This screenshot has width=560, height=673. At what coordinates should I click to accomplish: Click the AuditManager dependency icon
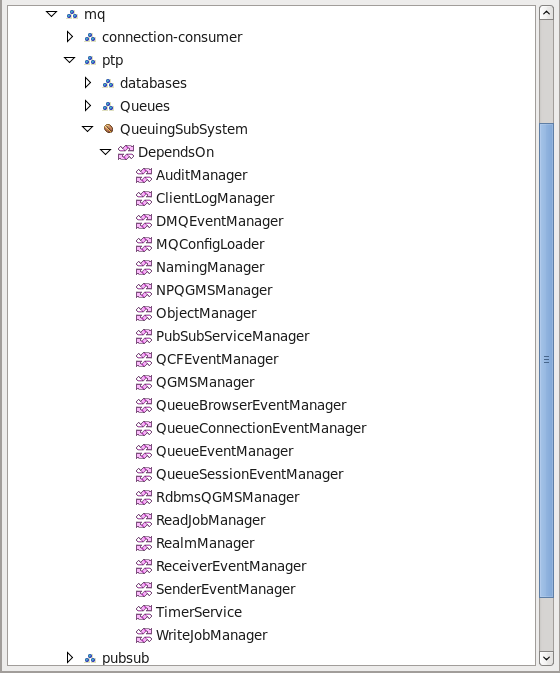[144, 175]
